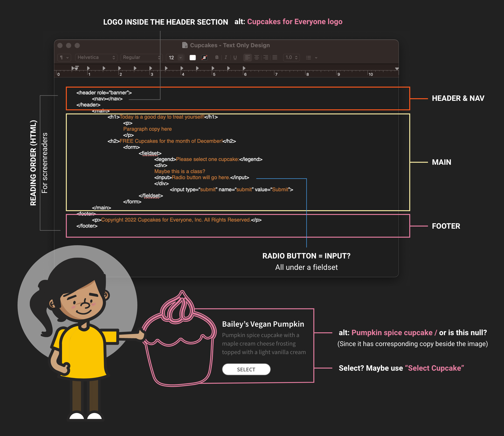
Task: Click the window title Cupcakes - Text Only Design
Action: tap(230, 45)
